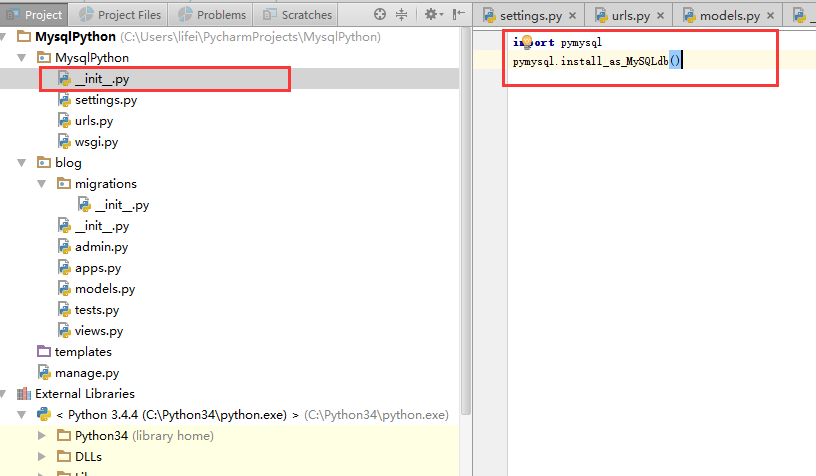Click the manage.py Python file icon

[x=44, y=372]
